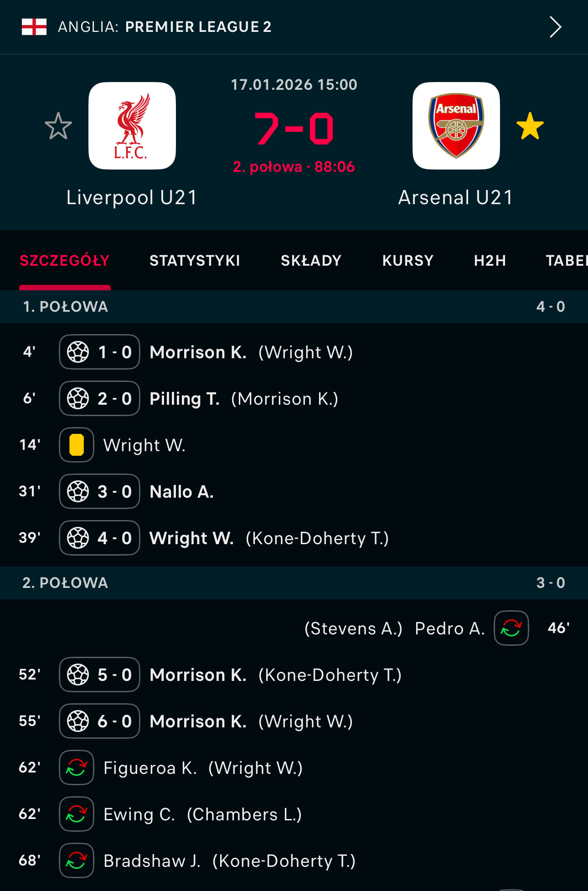Image resolution: width=588 pixels, height=891 pixels.
Task: Open the Premier League 2 chevron arrow
Action: (555, 27)
